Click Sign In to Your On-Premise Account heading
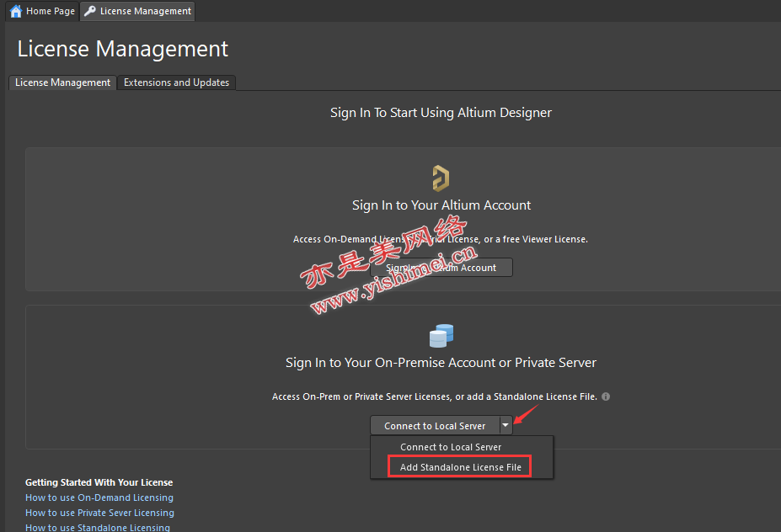Viewport: 781px width, 532px height. 441,363
